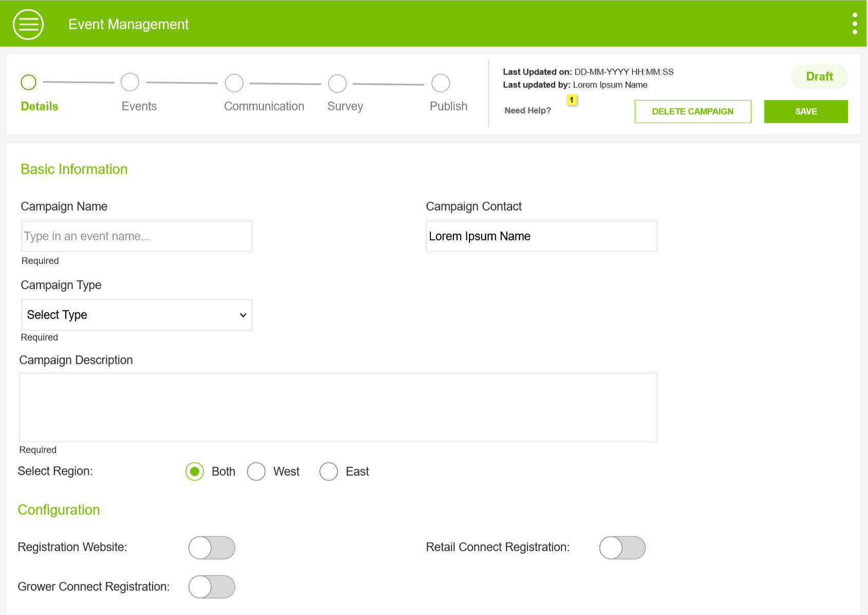This screenshot has height=615, width=868.
Task: Click the yellow note marker 1
Action: (571, 100)
